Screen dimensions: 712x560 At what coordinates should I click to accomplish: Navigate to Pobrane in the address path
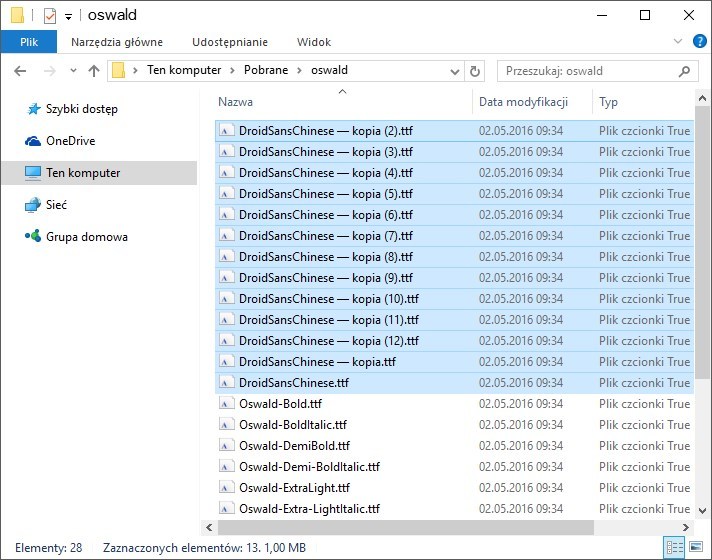[266, 70]
